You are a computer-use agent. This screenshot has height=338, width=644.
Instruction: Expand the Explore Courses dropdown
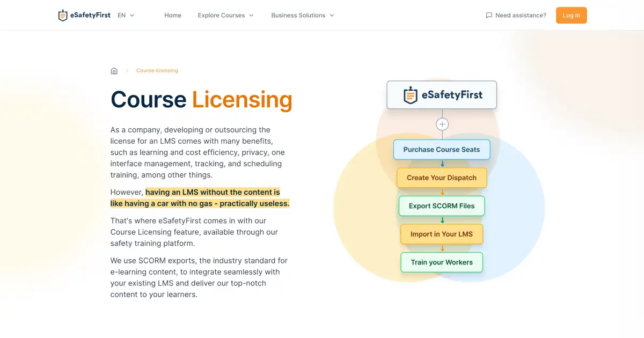(x=225, y=15)
